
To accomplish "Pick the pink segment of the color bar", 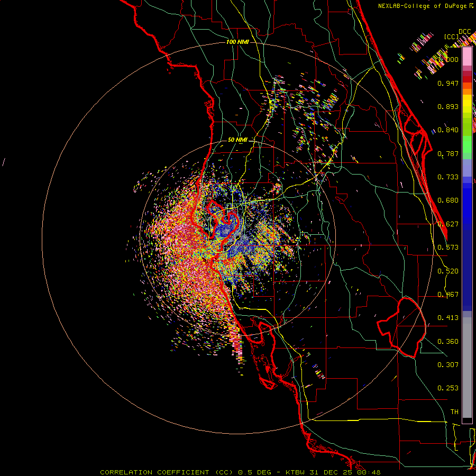I will [467, 57].
